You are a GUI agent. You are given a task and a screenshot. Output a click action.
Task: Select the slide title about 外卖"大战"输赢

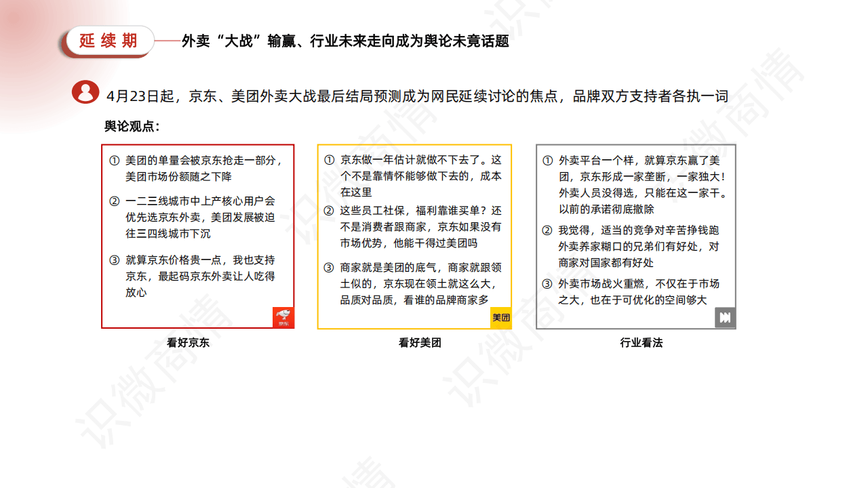[x=345, y=41]
